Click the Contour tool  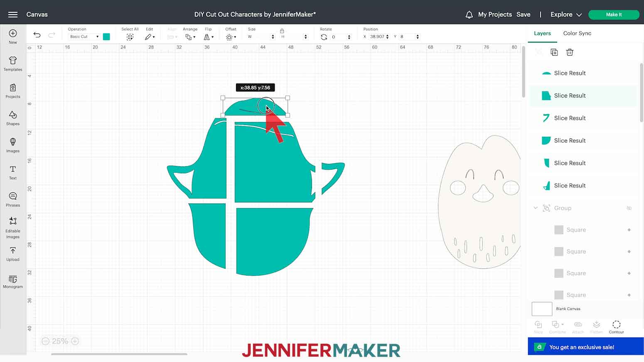[616, 327]
